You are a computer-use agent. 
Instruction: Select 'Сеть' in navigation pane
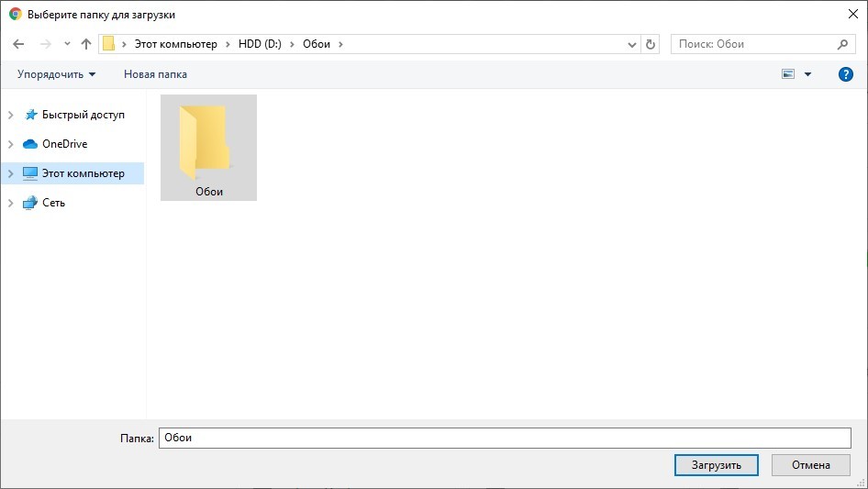pyautogui.click(x=54, y=203)
